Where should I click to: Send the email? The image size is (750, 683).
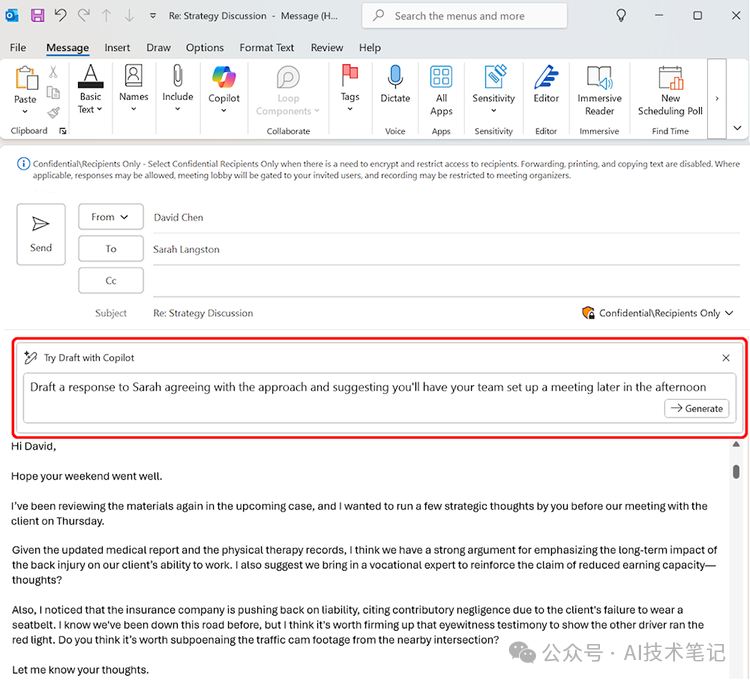point(41,234)
